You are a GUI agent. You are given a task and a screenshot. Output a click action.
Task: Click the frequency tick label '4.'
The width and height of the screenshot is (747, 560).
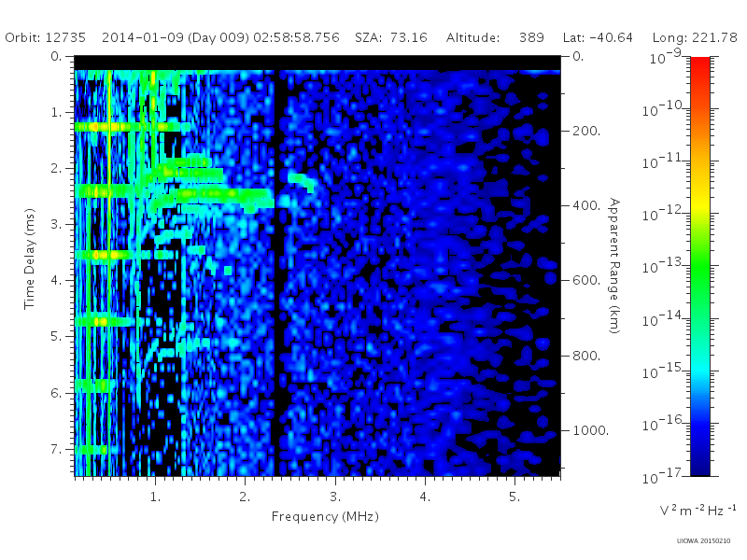[425, 497]
